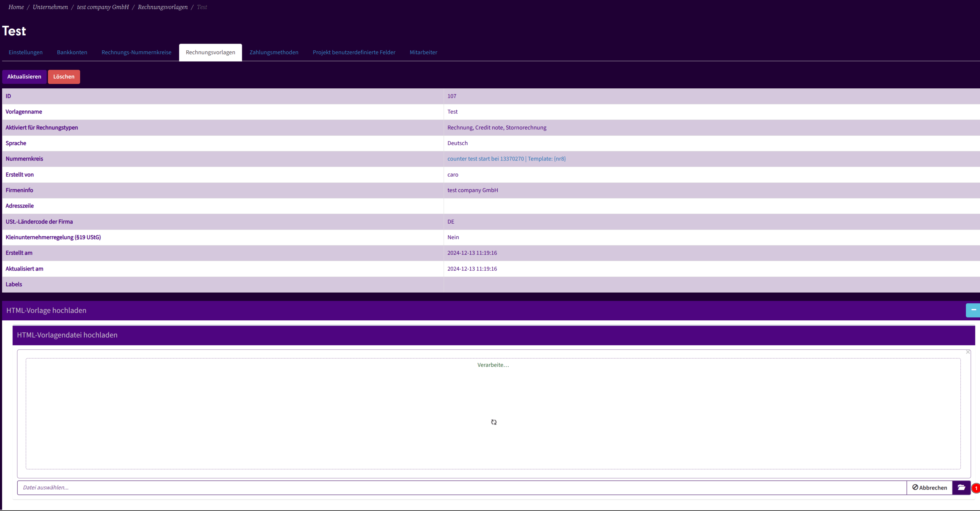The width and height of the screenshot is (980, 511).
Task: Click the folder browse icon button
Action: point(961,487)
